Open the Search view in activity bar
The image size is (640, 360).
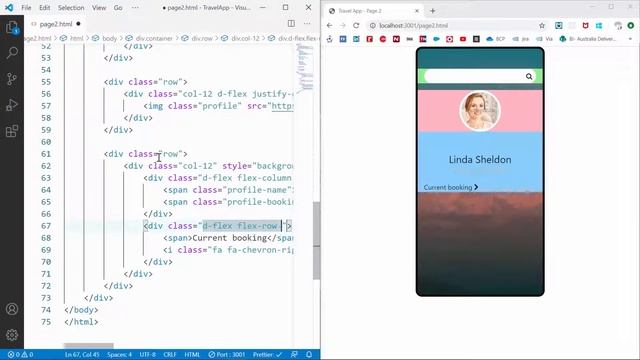[x=12, y=53]
